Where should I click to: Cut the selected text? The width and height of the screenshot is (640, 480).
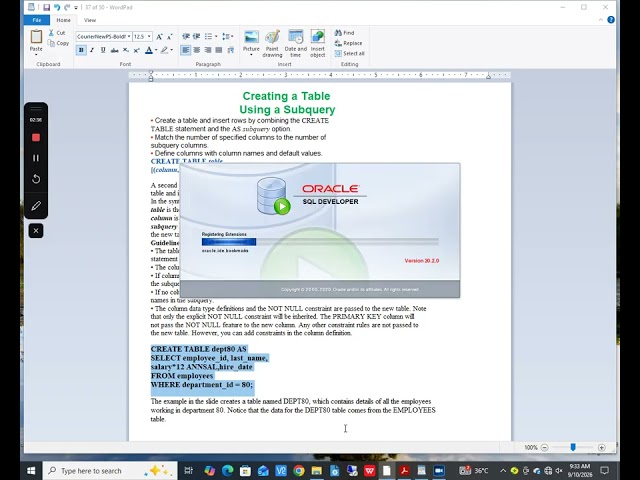(57, 33)
